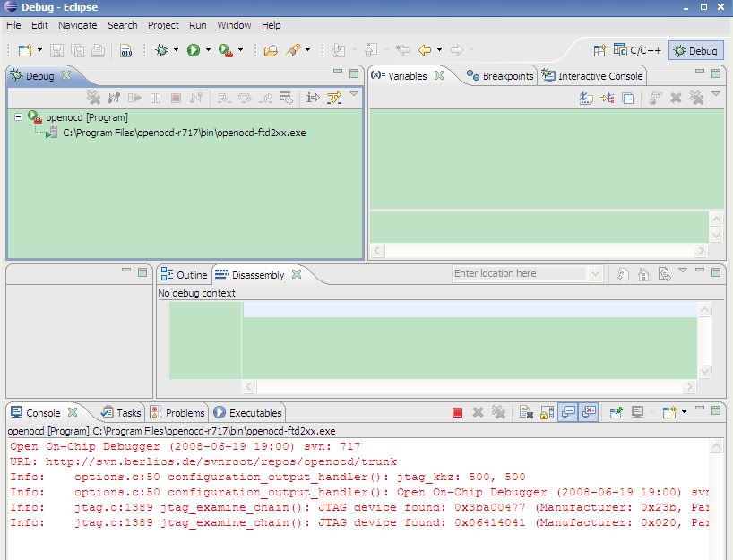Open the Navigate menu
Screen dimensions: 733x560
[x=78, y=25]
